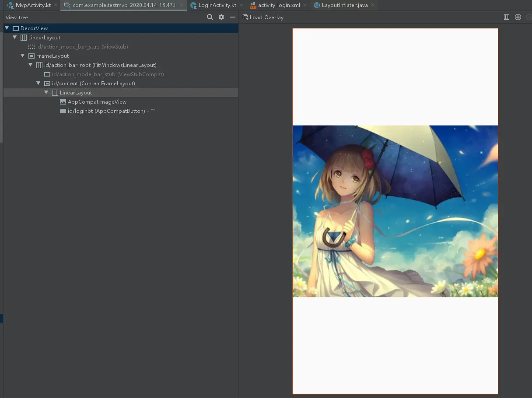
Task: Select id/action_mode_bar_stub (ViewStub) row
Action: (121, 46)
